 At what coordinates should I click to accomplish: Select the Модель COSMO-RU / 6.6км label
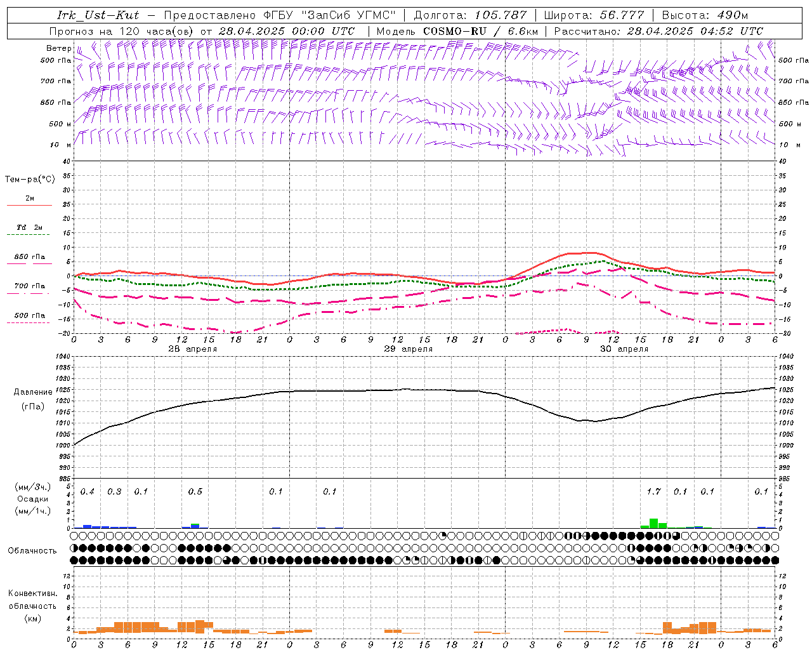[457, 30]
